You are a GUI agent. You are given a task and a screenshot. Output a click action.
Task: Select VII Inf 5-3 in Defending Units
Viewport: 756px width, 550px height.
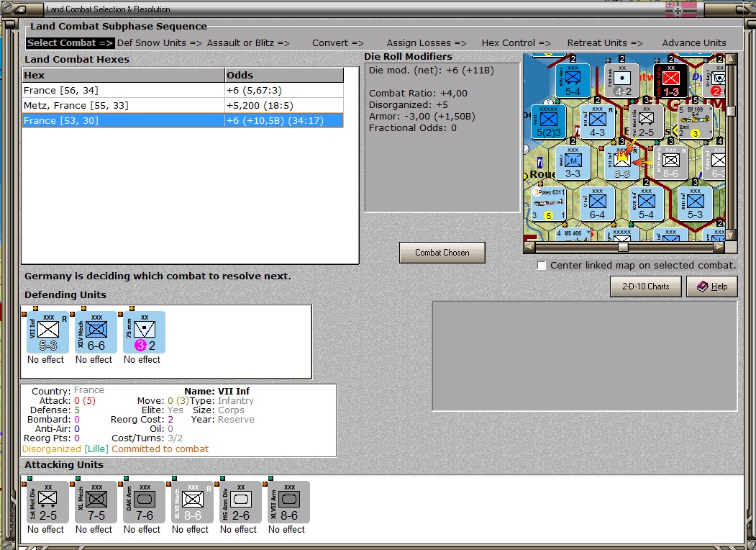[x=47, y=333]
